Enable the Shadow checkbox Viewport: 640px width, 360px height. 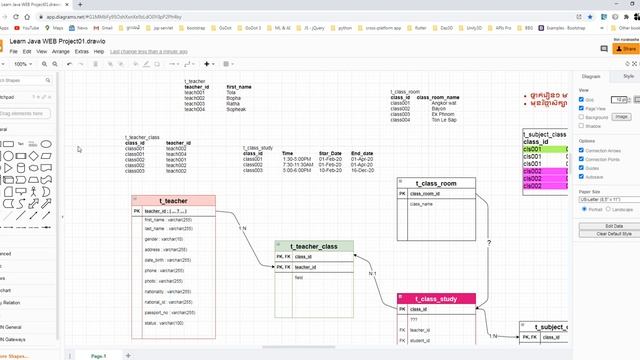coord(581,126)
